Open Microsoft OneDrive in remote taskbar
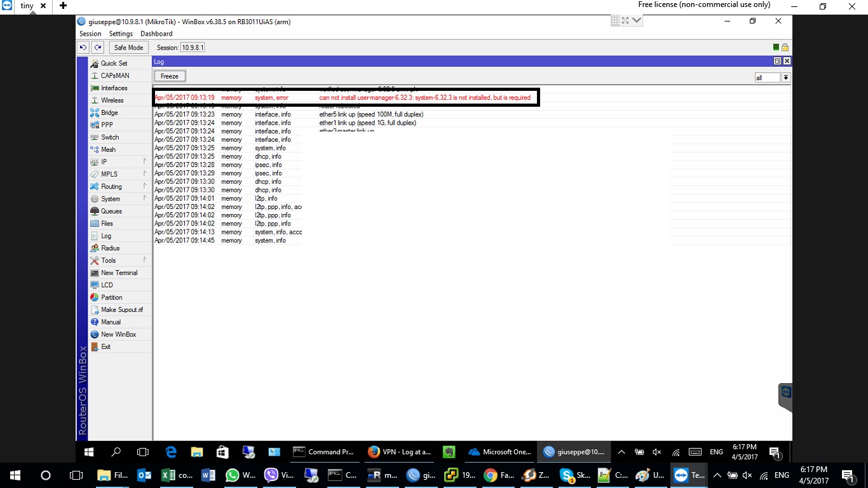Screen dimensions: 868x488 pyautogui.click(x=499, y=452)
